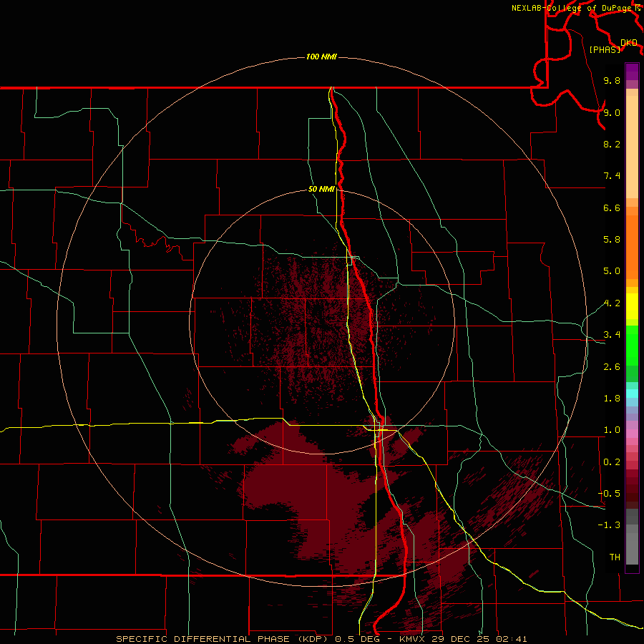The width and height of the screenshot is (644, 644).
Task: Click the 9.8 value on the color scale
Action: [x=612, y=81]
